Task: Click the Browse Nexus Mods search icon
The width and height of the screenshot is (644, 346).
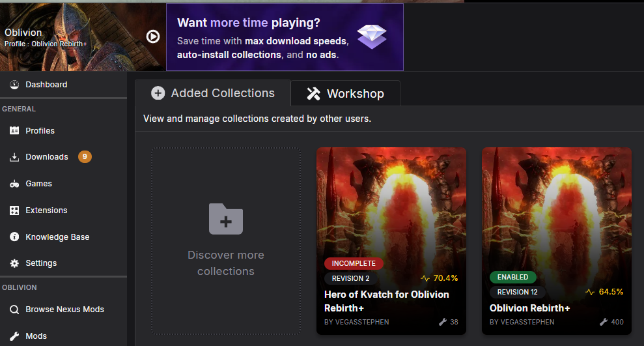Action: click(14, 310)
